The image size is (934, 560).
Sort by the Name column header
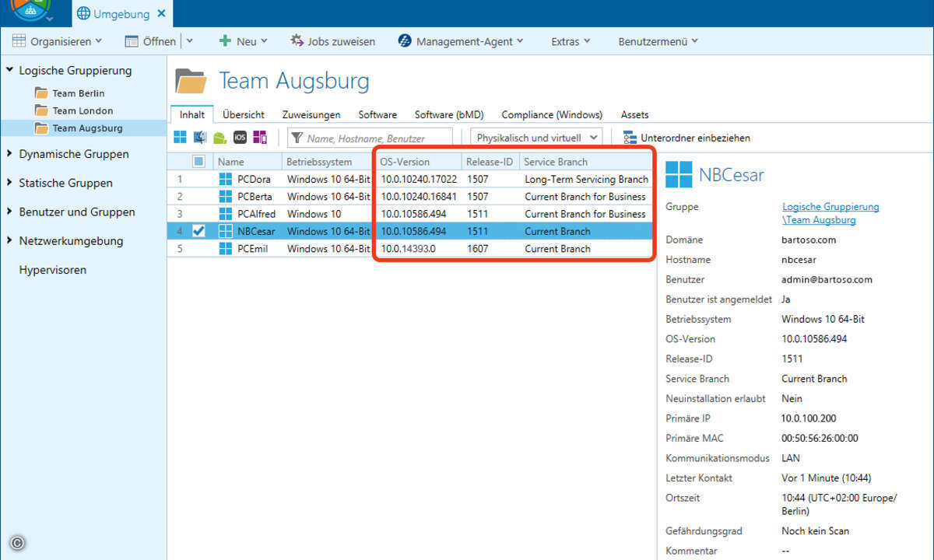coord(248,162)
